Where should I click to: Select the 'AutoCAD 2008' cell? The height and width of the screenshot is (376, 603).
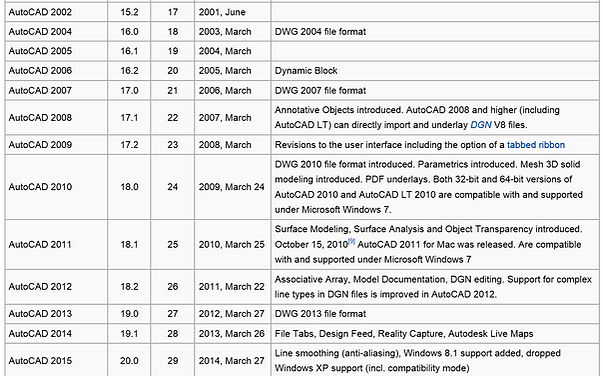click(x=56, y=118)
